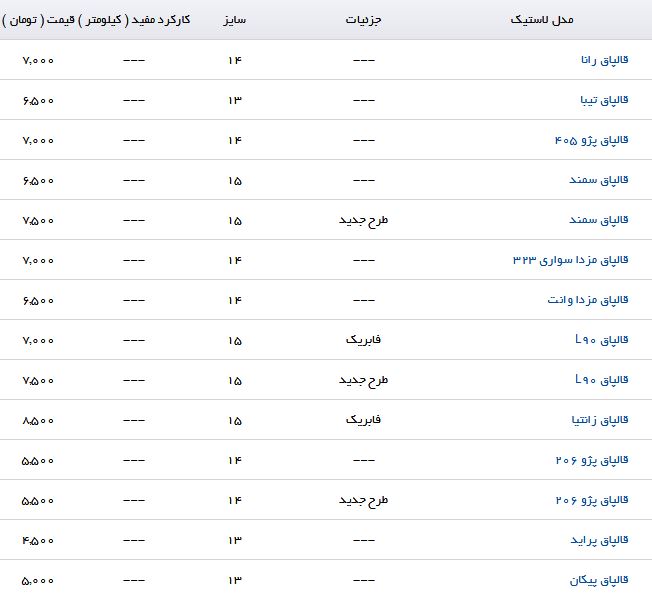
Task: Select size ۱۳ in the تیبا row
Action: click(235, 101)
